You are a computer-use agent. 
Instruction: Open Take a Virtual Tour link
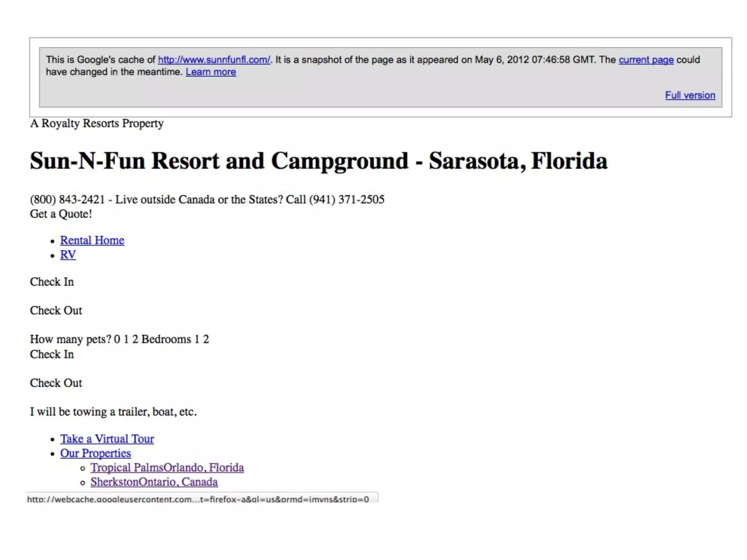pyautogui.click(x=107, y=439)
